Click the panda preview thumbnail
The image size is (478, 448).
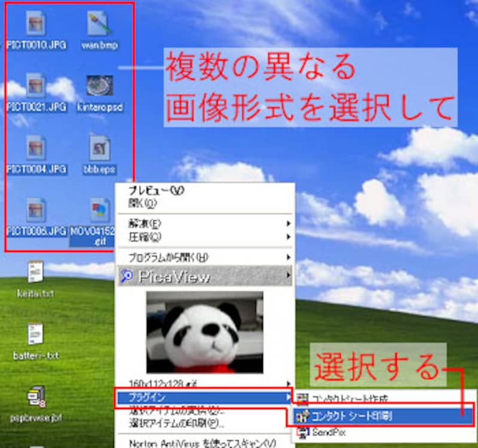[x=204, y=332]
